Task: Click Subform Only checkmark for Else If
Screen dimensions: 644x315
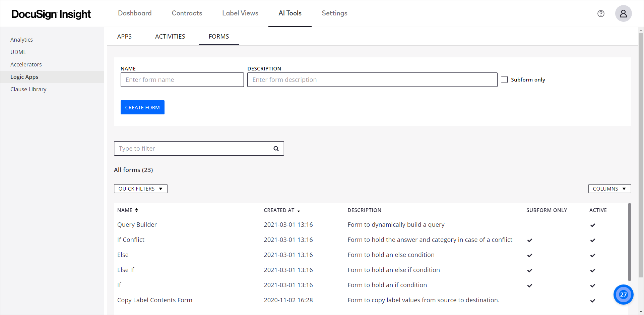Action: (x=530, y=270)
